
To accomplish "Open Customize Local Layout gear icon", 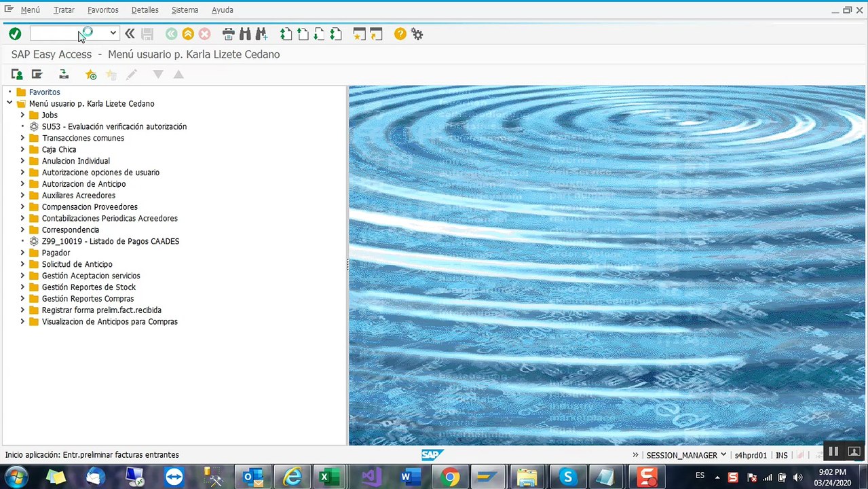I will click(x=417, y=33).
